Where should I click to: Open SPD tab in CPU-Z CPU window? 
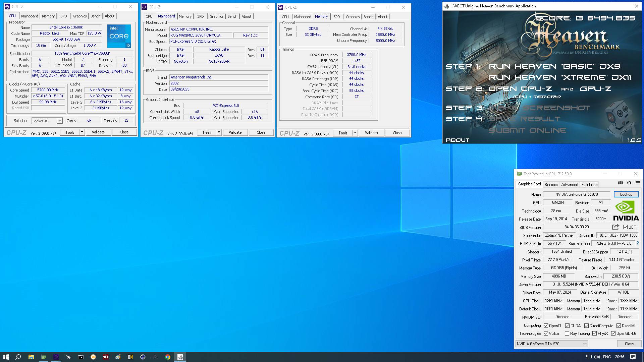click(x=64, y=16)
